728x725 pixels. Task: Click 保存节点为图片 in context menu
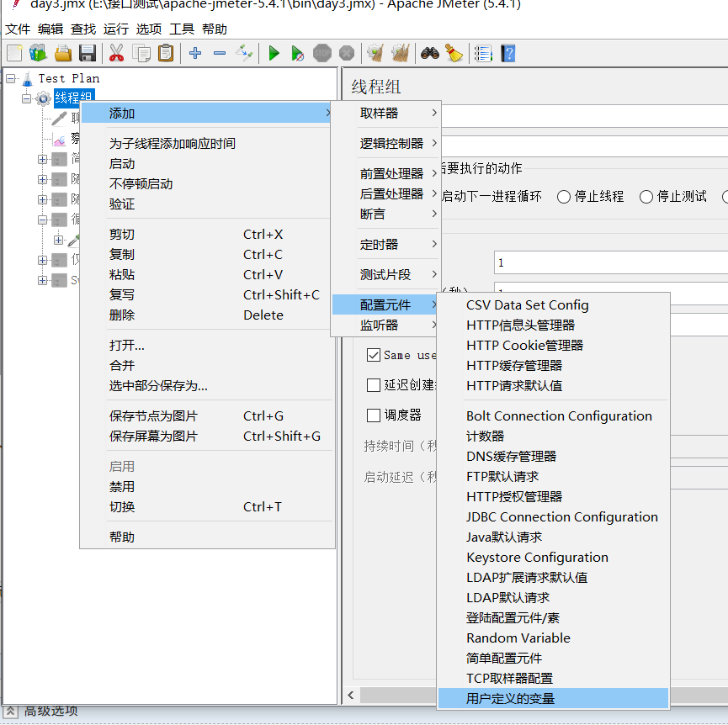(x=207, y=416)
